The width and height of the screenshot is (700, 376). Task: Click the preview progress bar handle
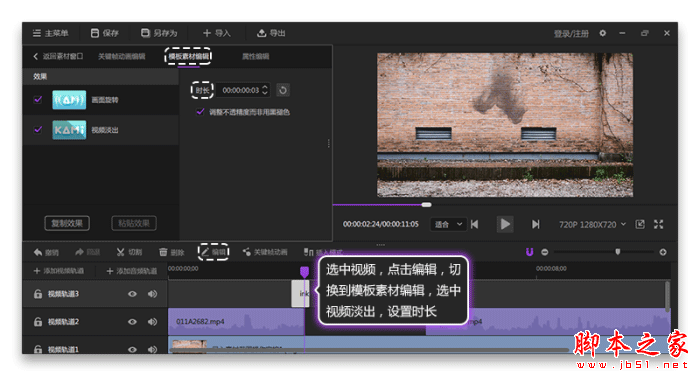click(426, 205)
